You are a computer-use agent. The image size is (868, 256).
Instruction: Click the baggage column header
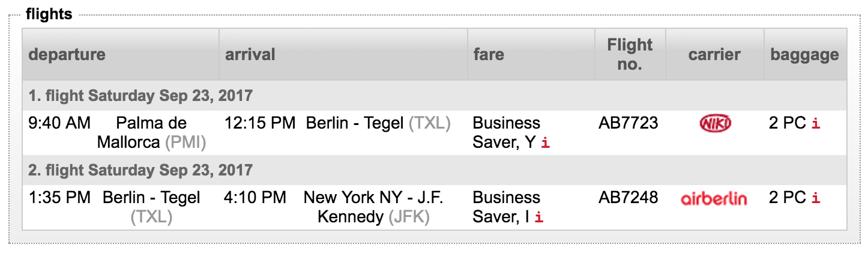coord(804,55)
